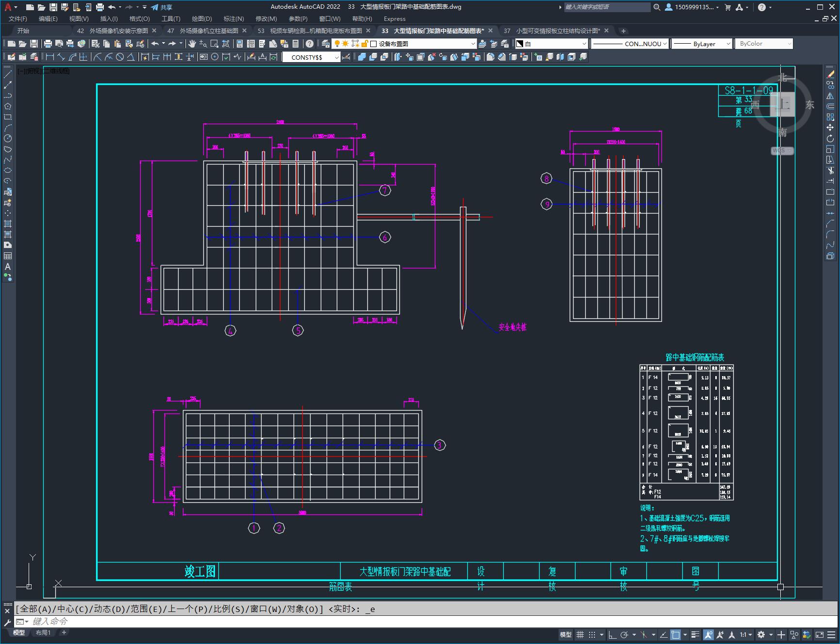
Task: Open the Calculator icon in the toolbar
Action: coord(296,44)
